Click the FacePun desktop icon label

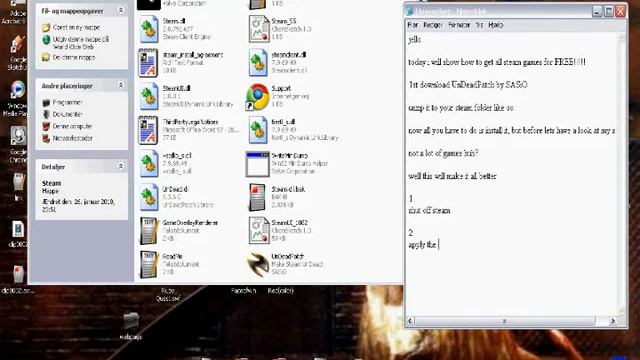(x=244, y=291)
